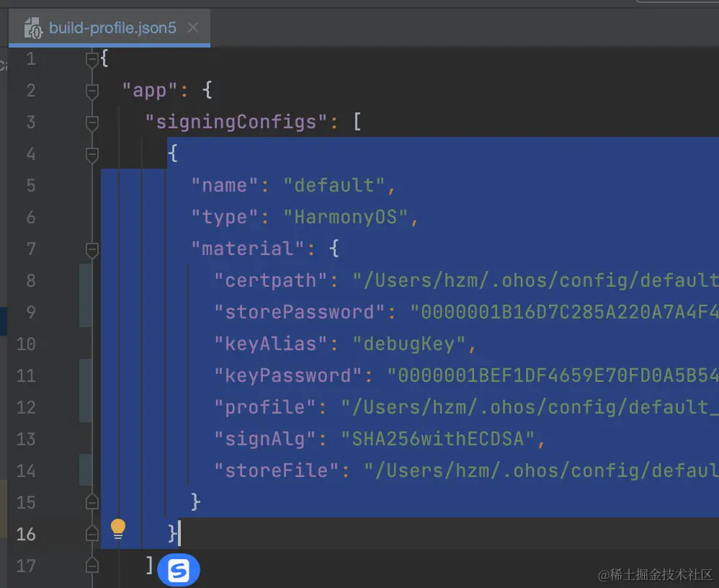
Task: Click the "storePassword" key
Action: pos(300,312)
